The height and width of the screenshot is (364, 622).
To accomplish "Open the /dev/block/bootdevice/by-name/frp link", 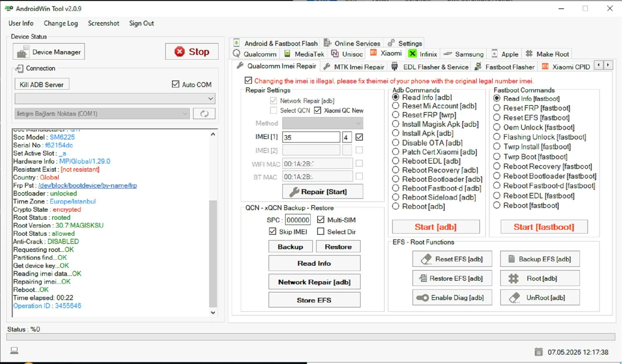I will click(x=87, y=185).
